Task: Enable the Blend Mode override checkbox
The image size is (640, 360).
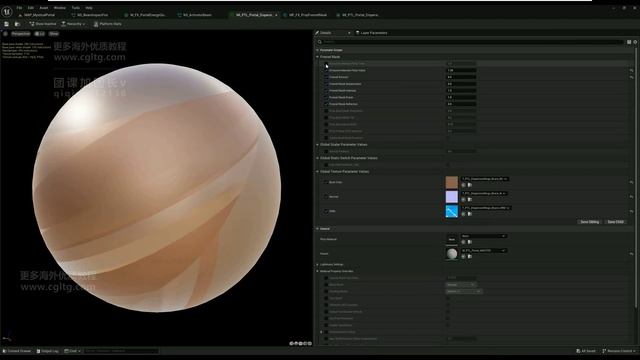Action: tap(326, 284)
